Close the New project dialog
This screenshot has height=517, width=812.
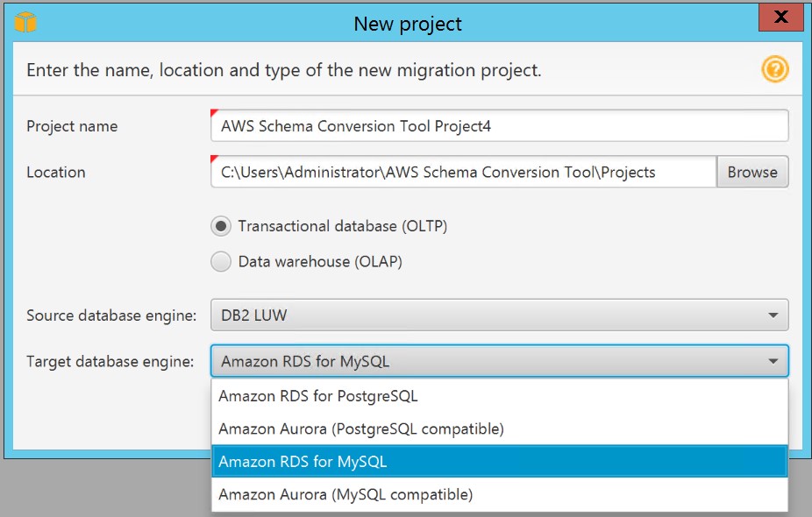pos(781,17)
